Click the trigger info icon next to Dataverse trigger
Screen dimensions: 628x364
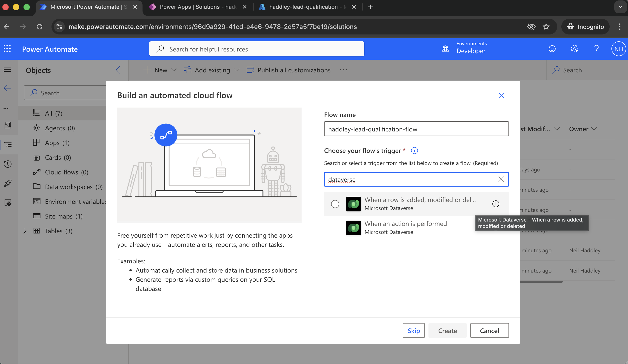point(496,204)
